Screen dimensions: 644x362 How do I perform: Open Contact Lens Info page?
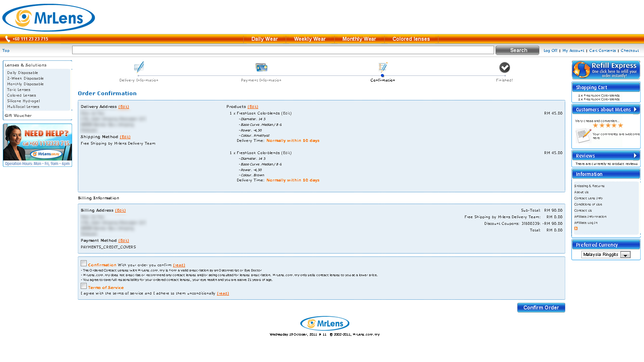(588, 198)
